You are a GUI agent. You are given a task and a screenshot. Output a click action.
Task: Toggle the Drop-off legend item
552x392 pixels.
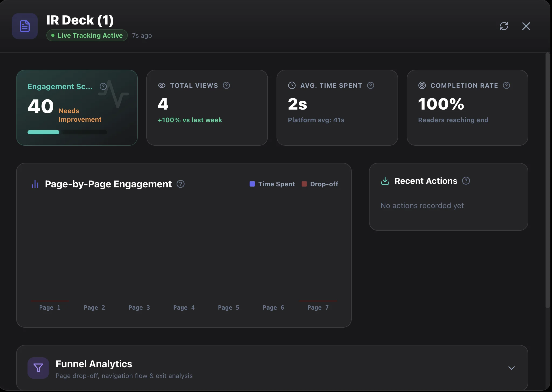coord(320,184)
